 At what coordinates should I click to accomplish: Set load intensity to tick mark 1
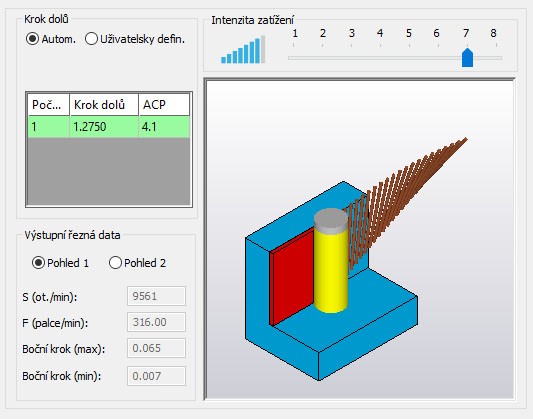click(x=294, y=45)
